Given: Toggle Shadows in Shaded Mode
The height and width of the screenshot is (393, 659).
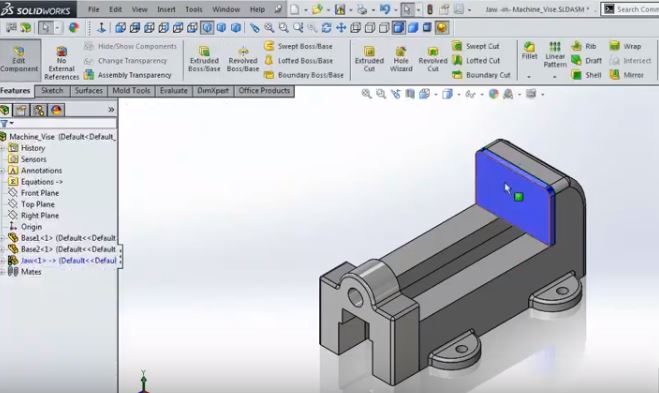Looking at the screenshot, I should click(x=427, y=28).
